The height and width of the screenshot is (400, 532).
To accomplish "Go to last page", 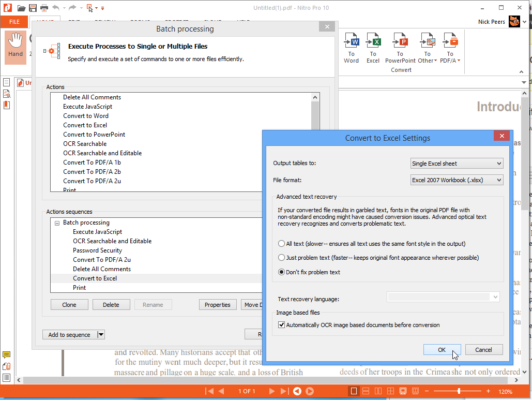I will tap(284, 391).
